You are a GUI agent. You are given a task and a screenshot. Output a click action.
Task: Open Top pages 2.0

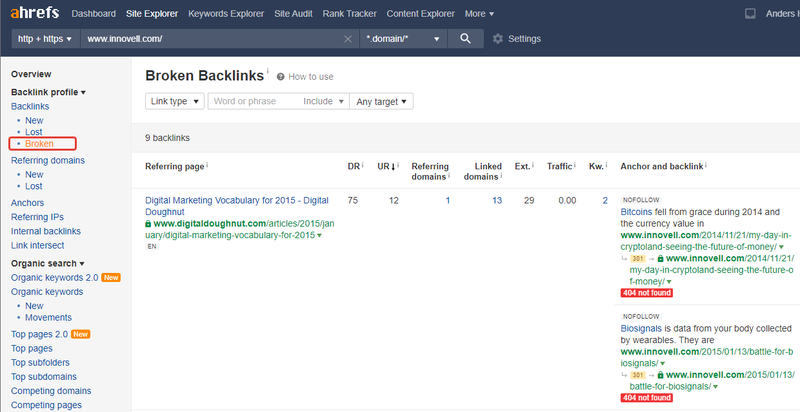point(39,334)
